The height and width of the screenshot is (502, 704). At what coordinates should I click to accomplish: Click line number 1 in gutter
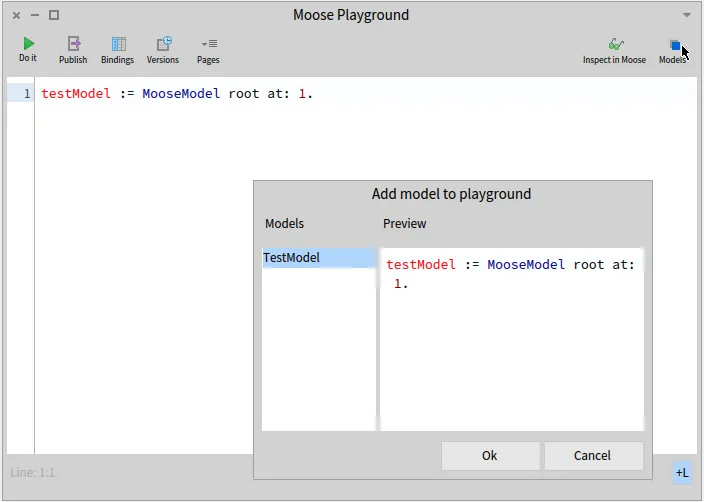pos(27,94)
